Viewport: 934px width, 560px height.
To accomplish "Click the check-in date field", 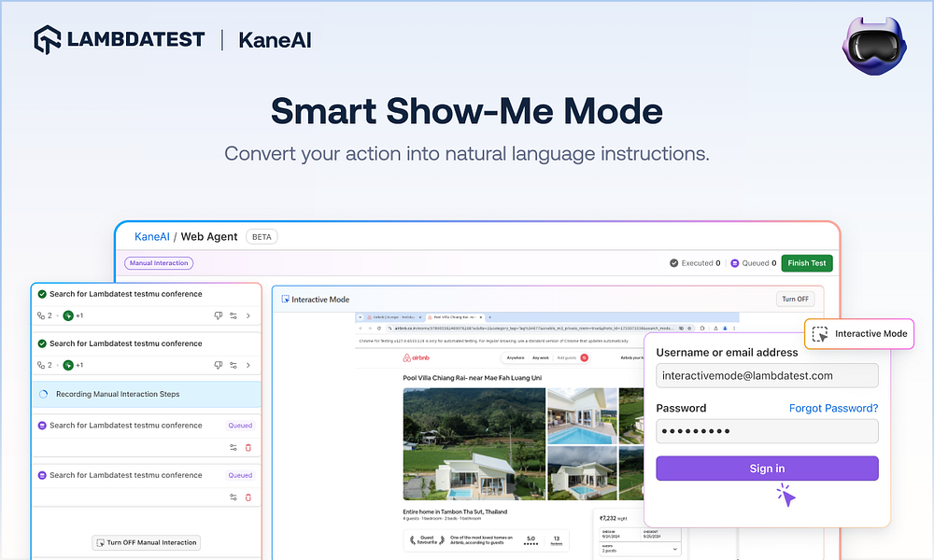I will coord(620,535).
